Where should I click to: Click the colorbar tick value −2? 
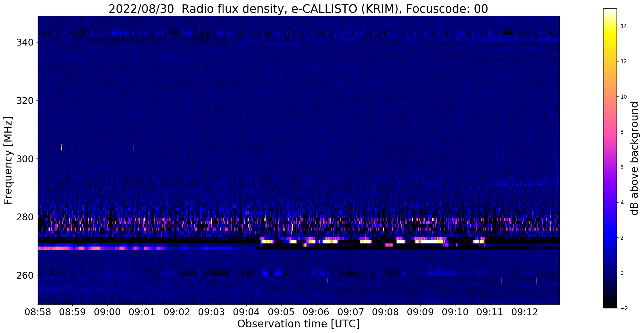click(x=624, y=308)
